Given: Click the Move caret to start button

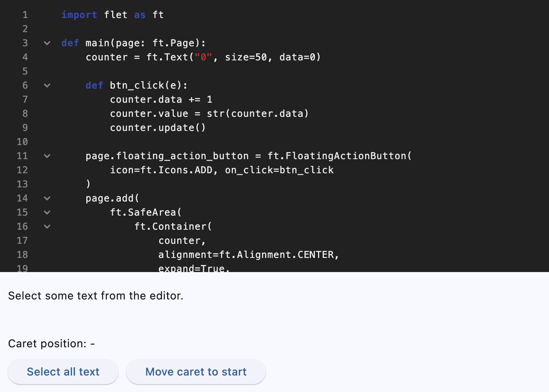Looking at the screenshot, I should tap(196, 372).
